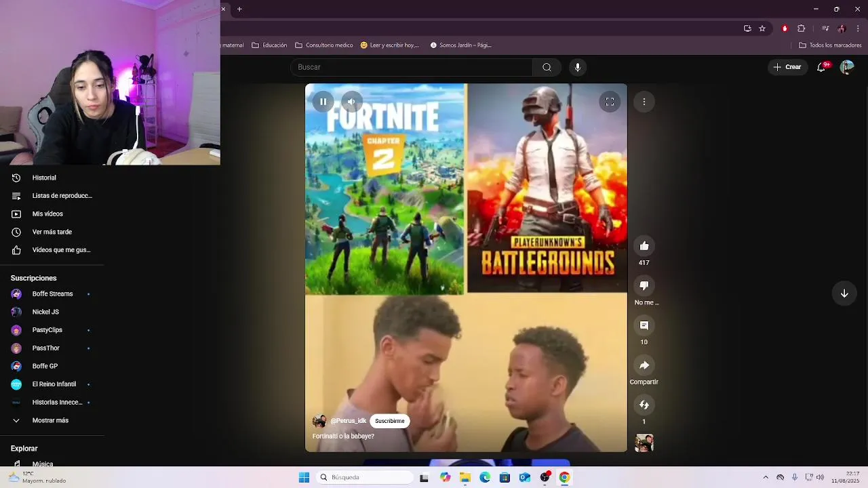
Task: Subscribe to @Petrus_idk with Suscribirme
Action: (390, 421)
